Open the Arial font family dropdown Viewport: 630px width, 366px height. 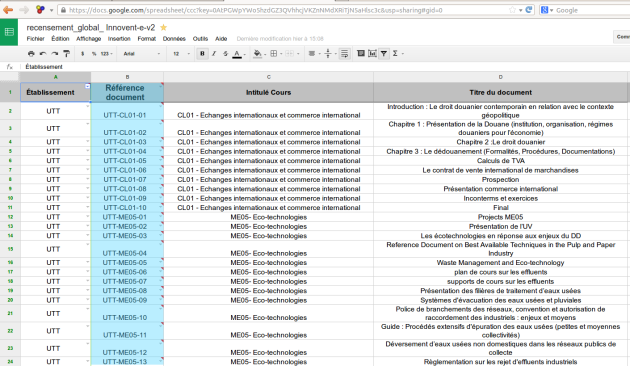(141, 53)
